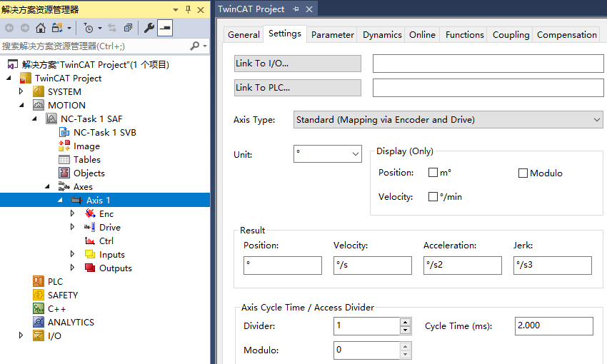
Task: Expand the SYSTEM tree node
Action: point(21,91)
